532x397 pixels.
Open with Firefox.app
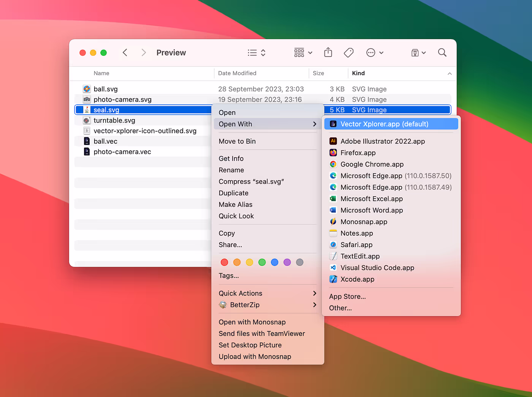click(x=391, y=153)
